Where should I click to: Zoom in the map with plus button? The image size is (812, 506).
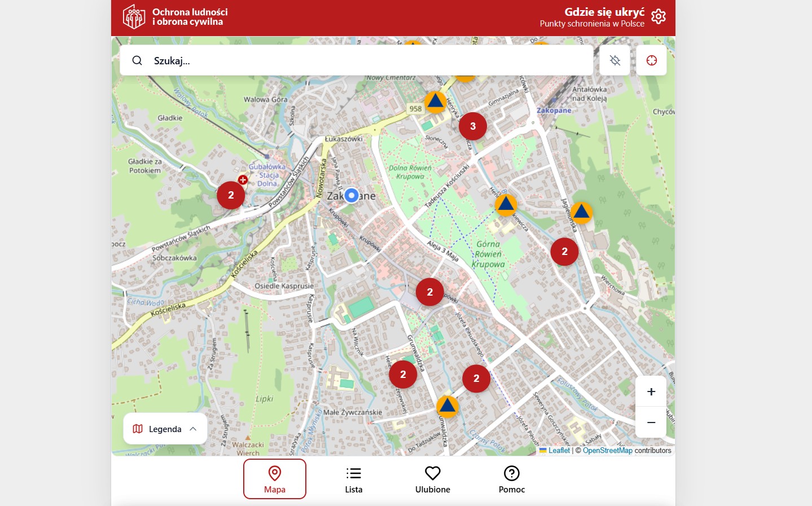(651, 391)
